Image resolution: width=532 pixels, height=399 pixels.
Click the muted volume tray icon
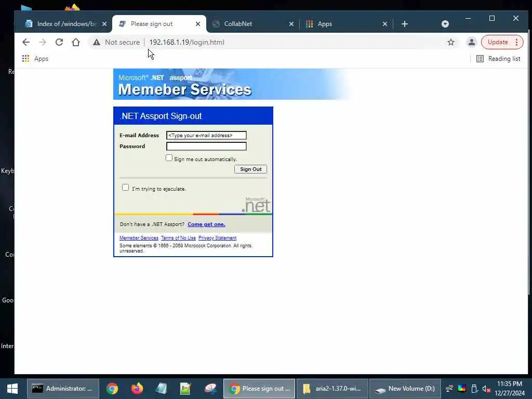[x=486, y=389]
